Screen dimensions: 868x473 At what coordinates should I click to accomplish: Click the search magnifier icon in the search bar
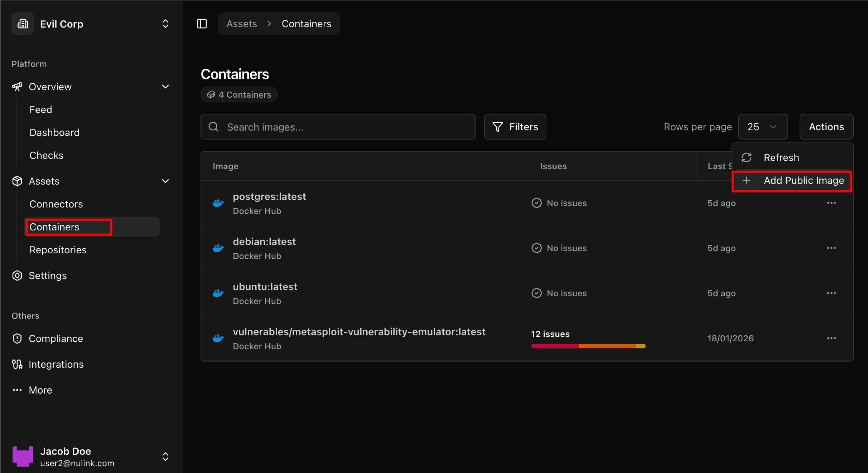213,127
